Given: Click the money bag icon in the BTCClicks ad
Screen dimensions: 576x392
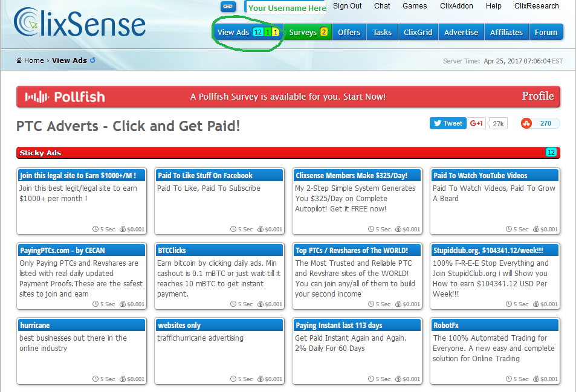Looking at the screenshot, I should pyautogui.click(x=260, y=304).
